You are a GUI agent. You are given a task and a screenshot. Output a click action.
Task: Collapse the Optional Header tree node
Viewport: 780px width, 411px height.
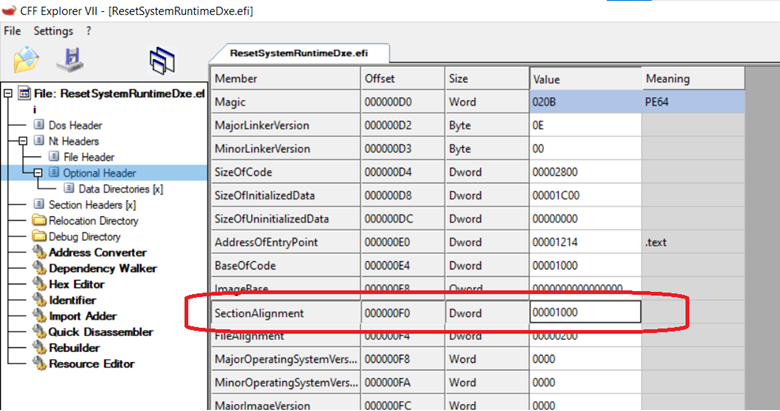tap(38, 173)
